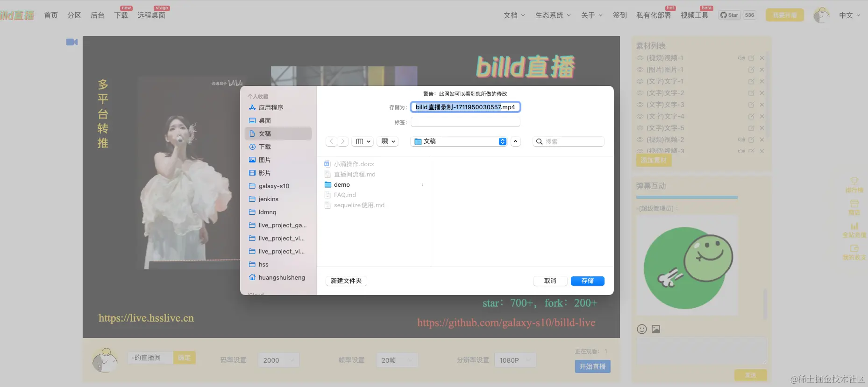Screen dimensions: 868x387
Task: Open the grouping options in dialog
Action: 388,141
